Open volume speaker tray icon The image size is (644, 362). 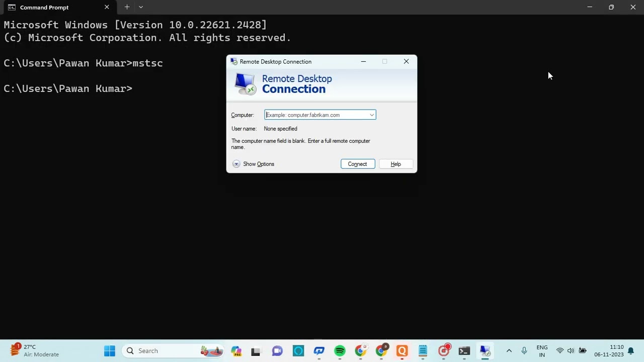coord(571,350)
